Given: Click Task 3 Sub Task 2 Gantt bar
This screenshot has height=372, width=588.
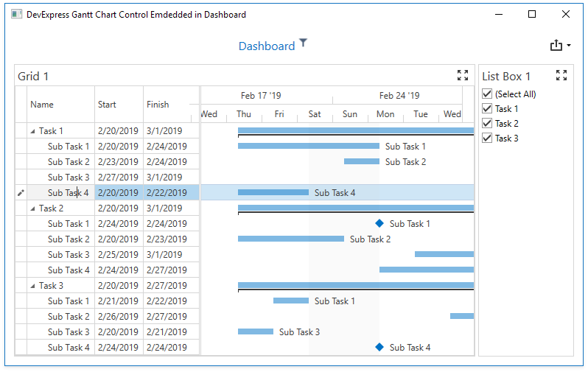Looking at the screenshot, I should point(462,316).
